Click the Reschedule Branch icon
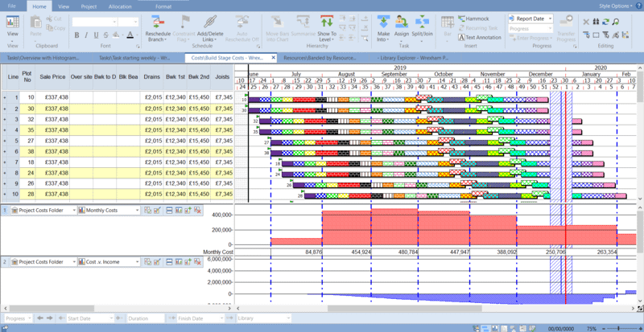644x332 pixels. coord(158,22)
